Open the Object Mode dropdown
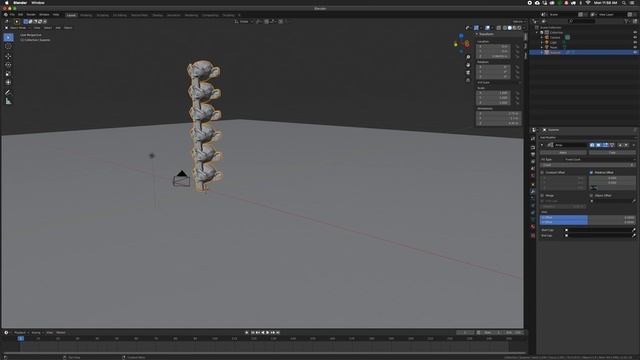 [17, 28]
